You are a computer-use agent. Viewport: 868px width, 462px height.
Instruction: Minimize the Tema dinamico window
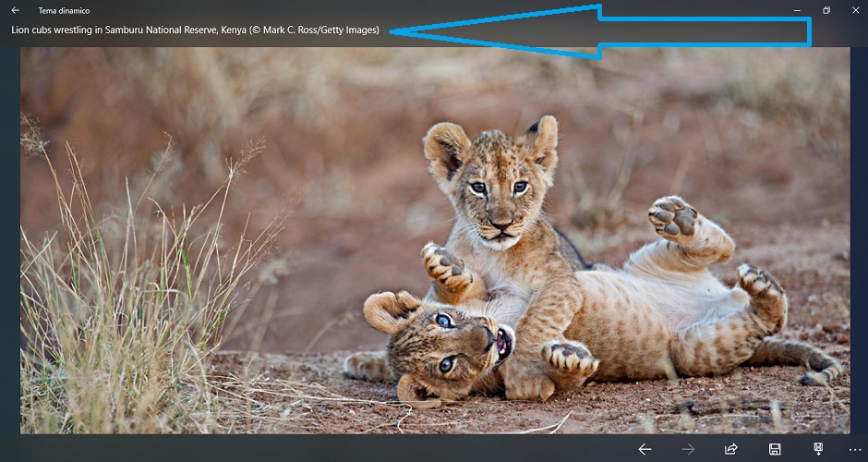click(797, 10)
